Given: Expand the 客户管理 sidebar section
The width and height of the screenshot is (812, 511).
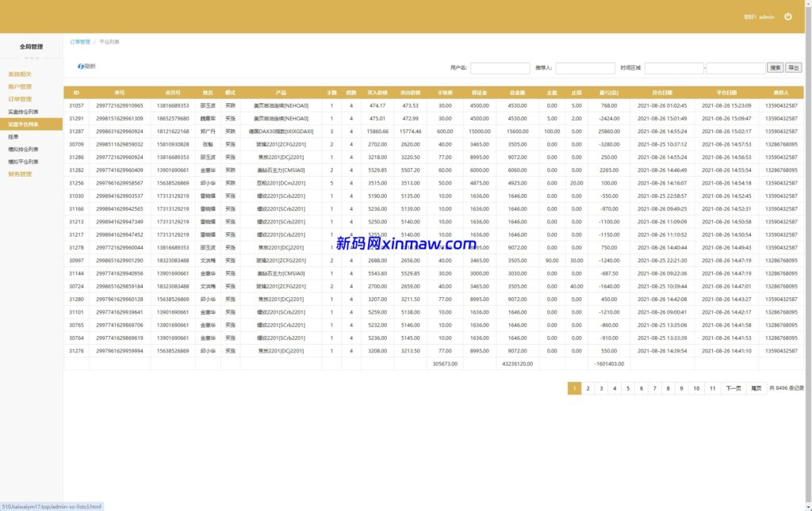Looking at the screenshot, I should (x=20, y=86).
